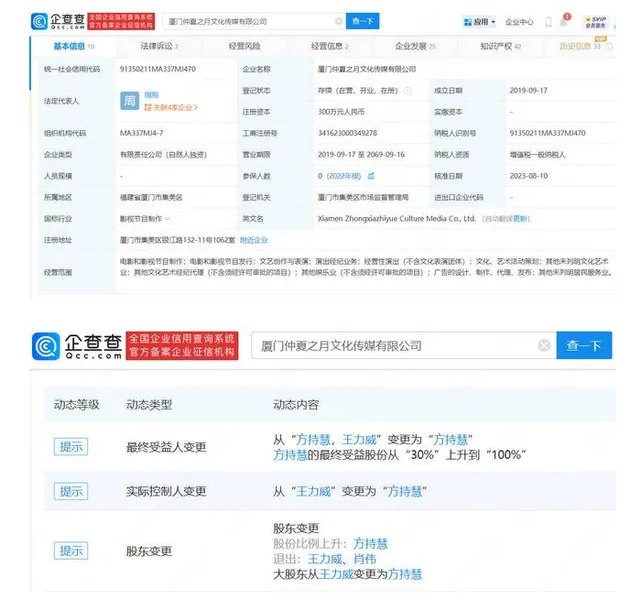Click organization code MA337MJ4-7
Screen dimensions: 642x600
point(141,133)
